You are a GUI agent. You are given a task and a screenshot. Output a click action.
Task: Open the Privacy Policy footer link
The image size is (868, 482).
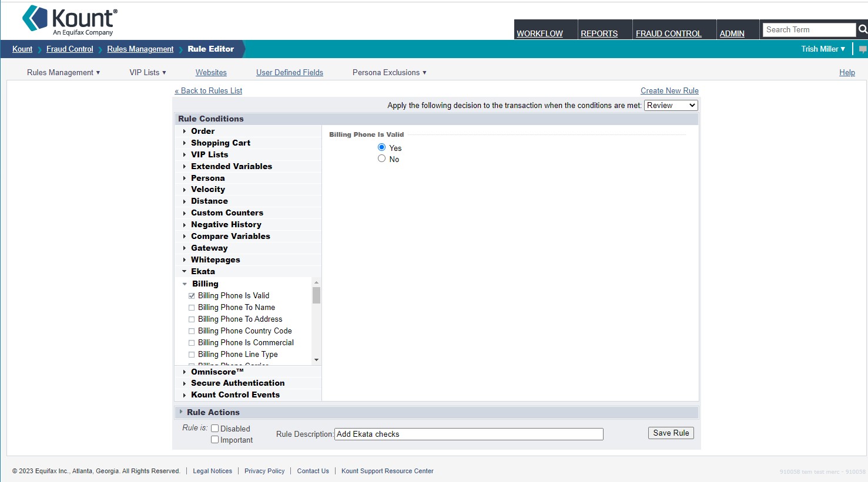[264, 471]
